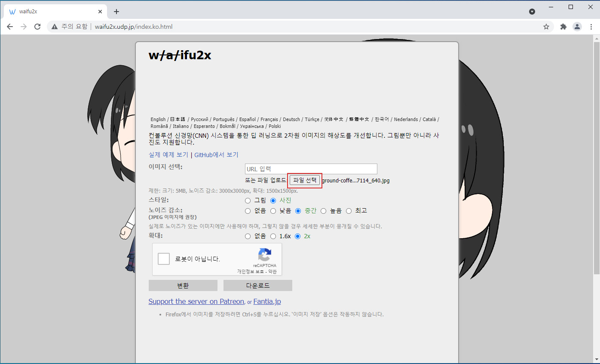Switch language to Türkçe
600x364 pixels.
tap(312, 119)
